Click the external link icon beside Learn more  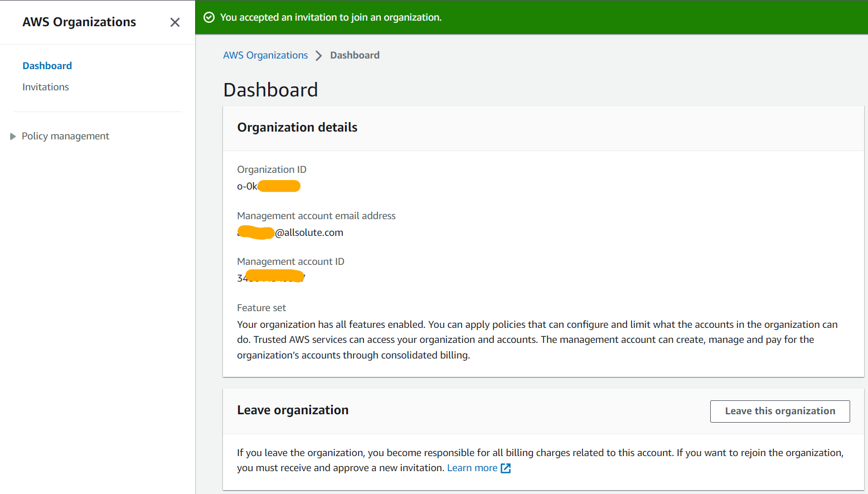506,468
